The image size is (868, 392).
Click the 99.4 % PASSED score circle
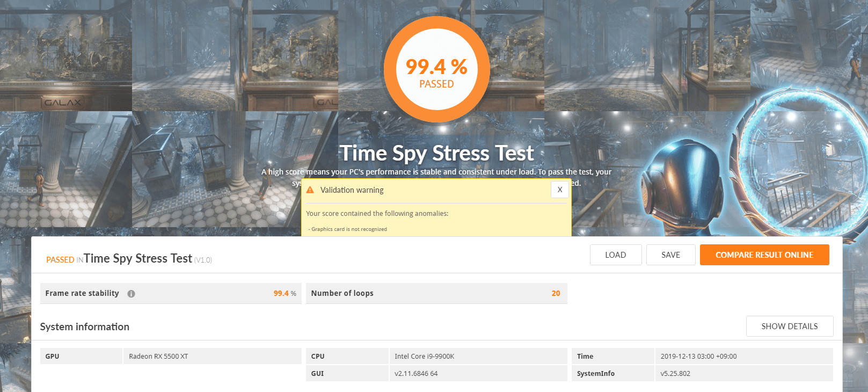[436, 70]
